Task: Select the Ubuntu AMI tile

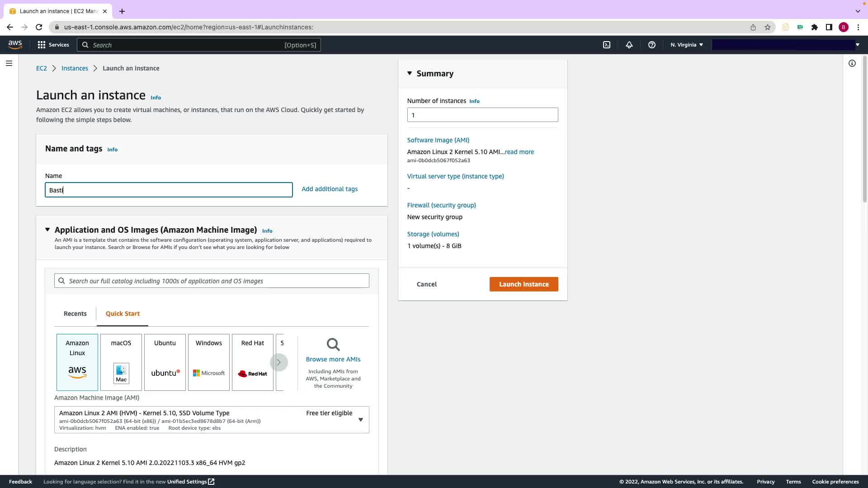Action: pos(165,362)
